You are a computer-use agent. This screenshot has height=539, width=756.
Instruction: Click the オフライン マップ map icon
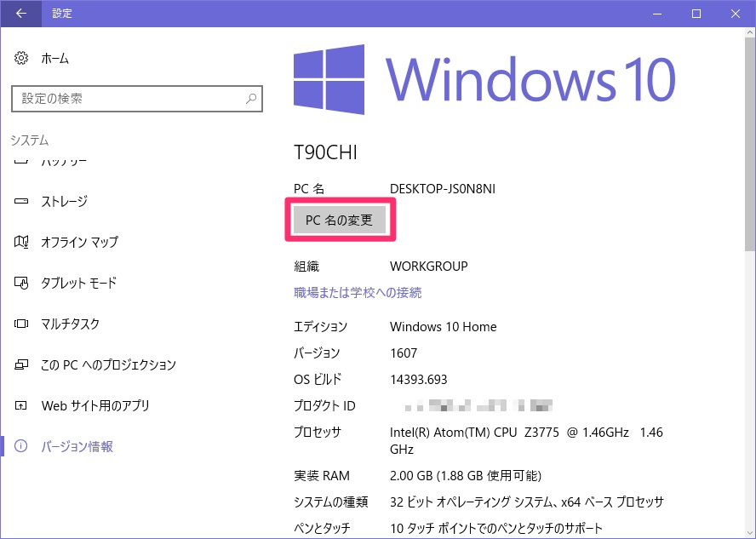point(20,242)
